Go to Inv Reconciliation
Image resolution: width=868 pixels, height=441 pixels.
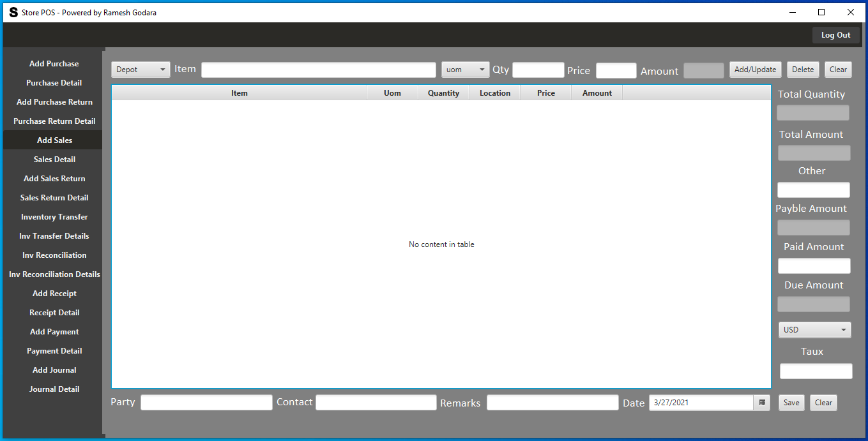point(54,255)
